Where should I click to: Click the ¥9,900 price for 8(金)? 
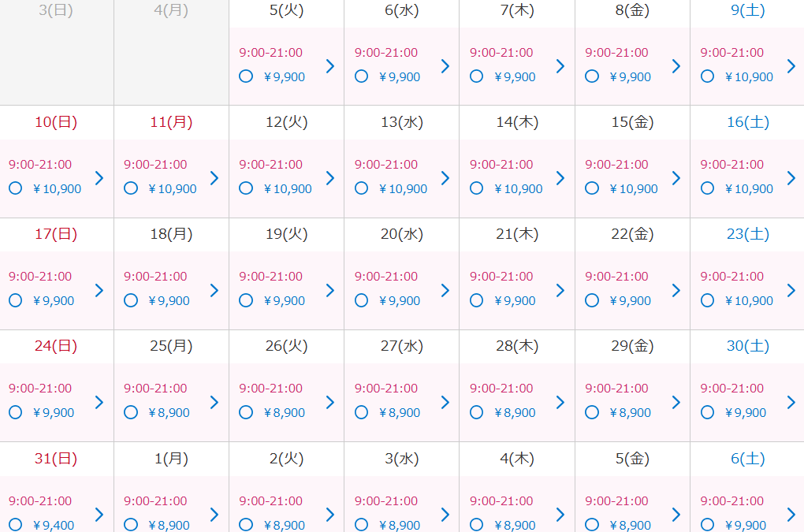coord(630,77)
